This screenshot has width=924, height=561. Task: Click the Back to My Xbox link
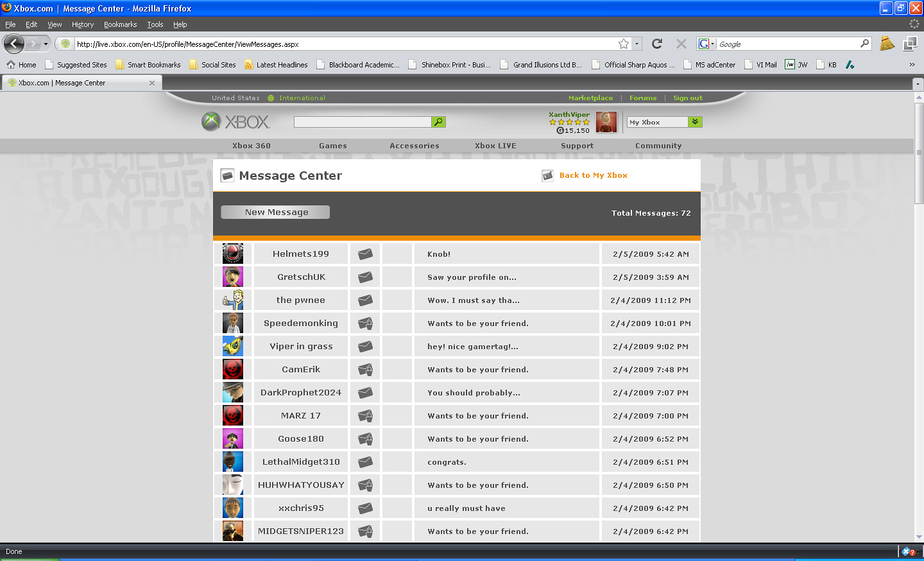(594, 175)
